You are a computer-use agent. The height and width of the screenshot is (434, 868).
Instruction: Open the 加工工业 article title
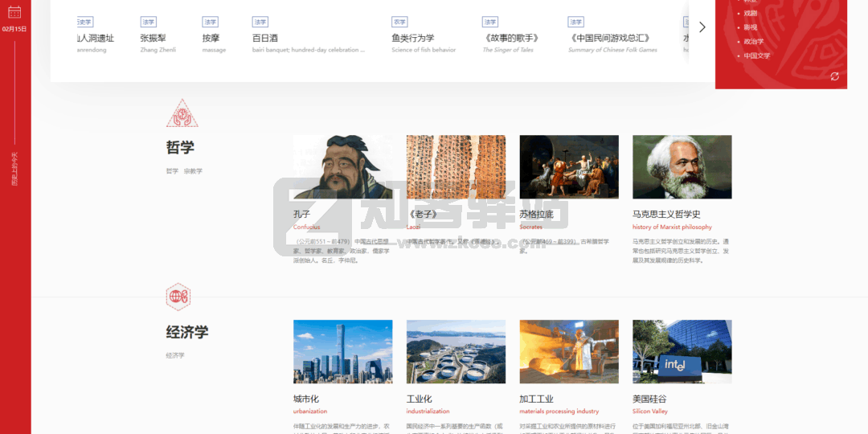(x=536, y=399)
